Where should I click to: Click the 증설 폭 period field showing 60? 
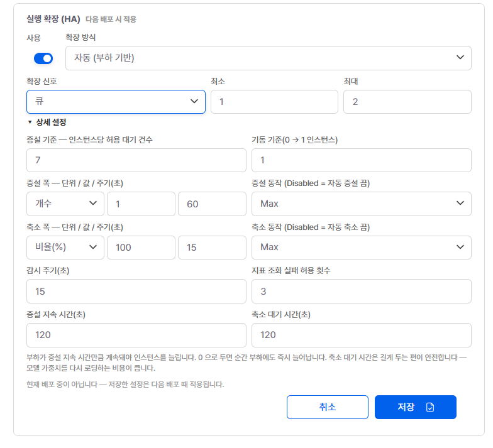tap(212, 204)
